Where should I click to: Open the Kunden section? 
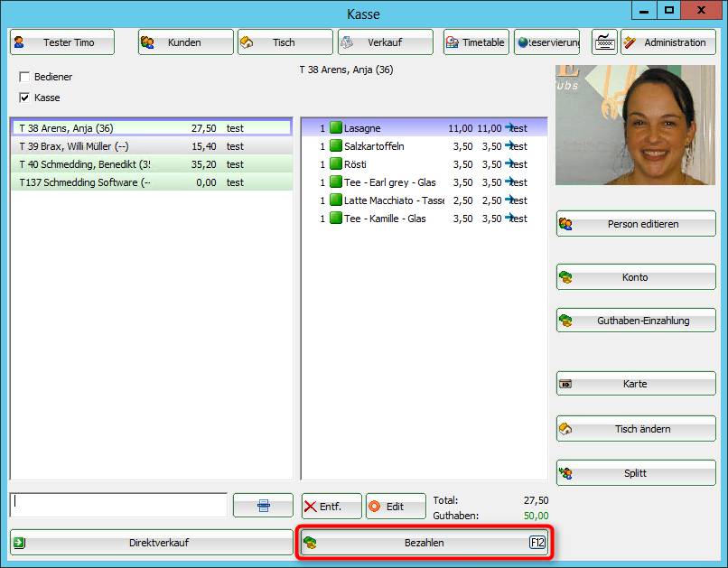pyautogui.click(x=185, y=42)
